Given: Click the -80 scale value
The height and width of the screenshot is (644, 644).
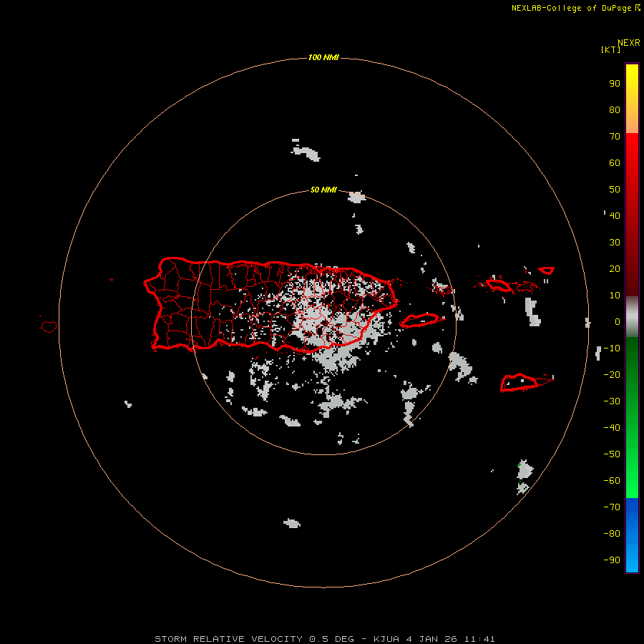Looking at the screenshot, I should point(612,534).
